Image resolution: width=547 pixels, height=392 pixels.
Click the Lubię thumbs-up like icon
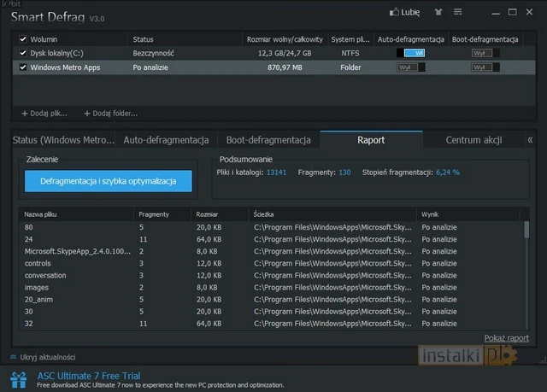(394, 12)
